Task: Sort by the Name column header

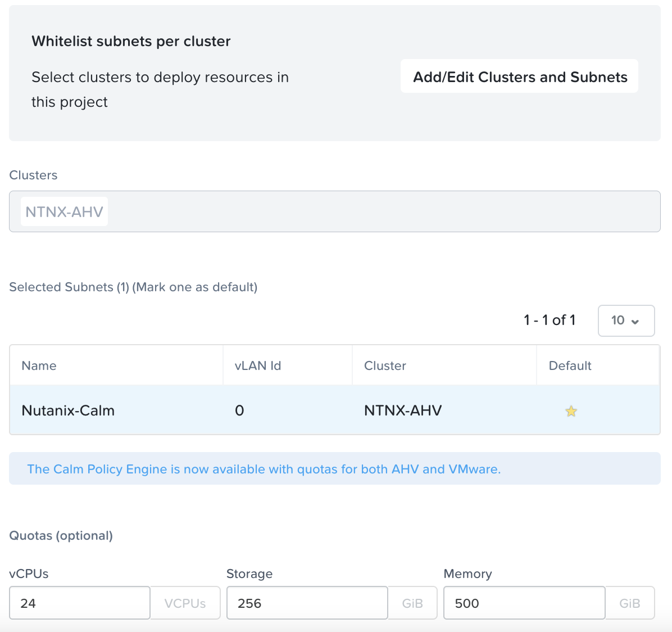Action: (39, 365)
